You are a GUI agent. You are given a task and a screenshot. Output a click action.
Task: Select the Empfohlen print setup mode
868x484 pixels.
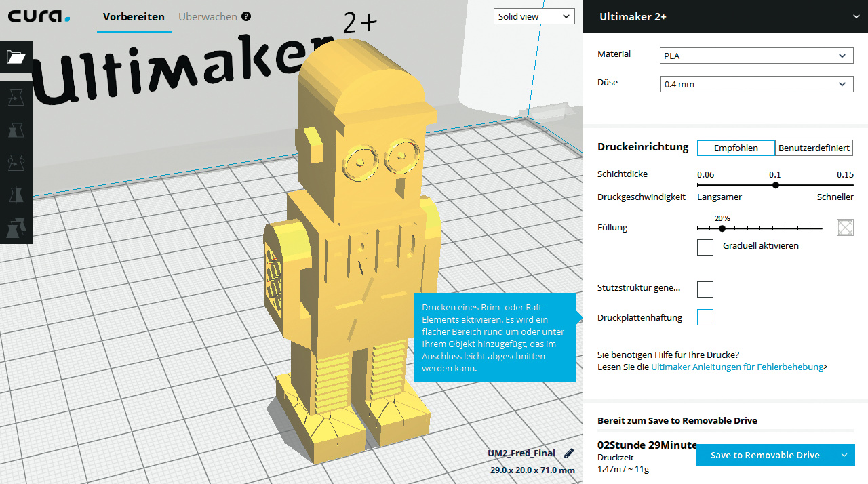736,148
